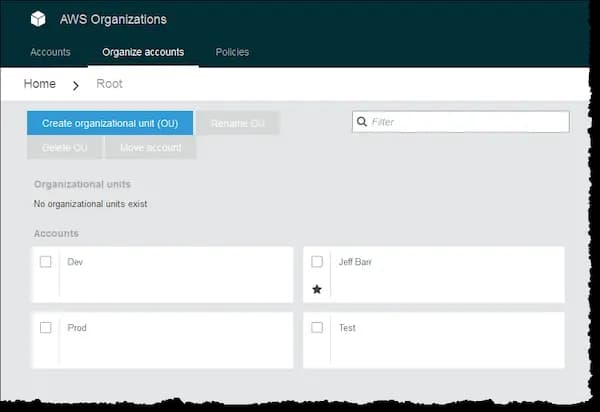Click the Delete OU button
The width and height of the screenshot is (600, 412).
tap(64, 148)
